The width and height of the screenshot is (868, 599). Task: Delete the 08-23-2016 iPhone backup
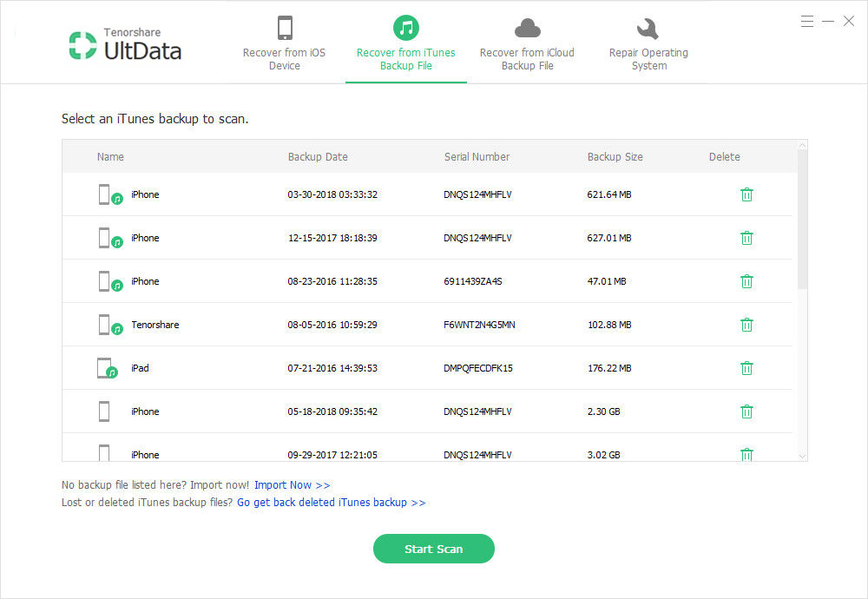(746, 281)
